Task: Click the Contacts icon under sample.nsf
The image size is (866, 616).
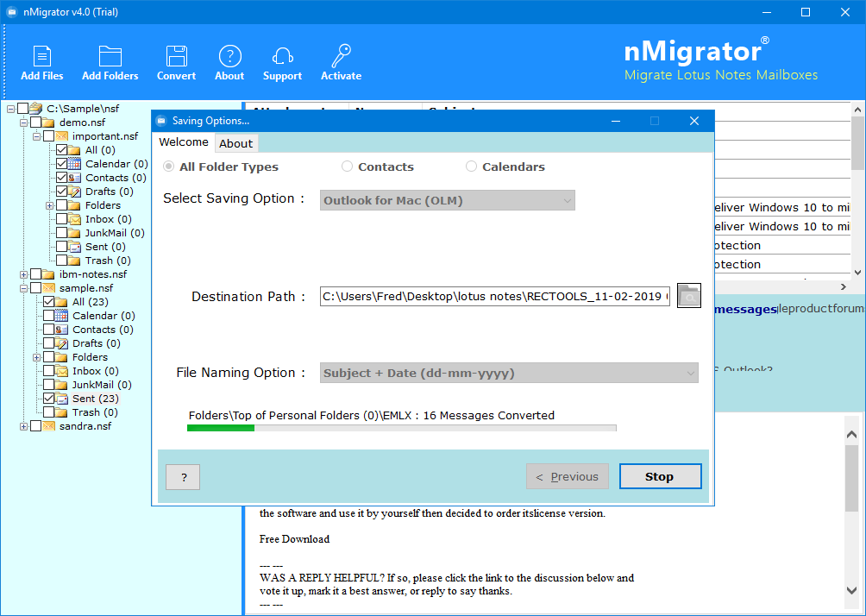Action: [62, 330]
